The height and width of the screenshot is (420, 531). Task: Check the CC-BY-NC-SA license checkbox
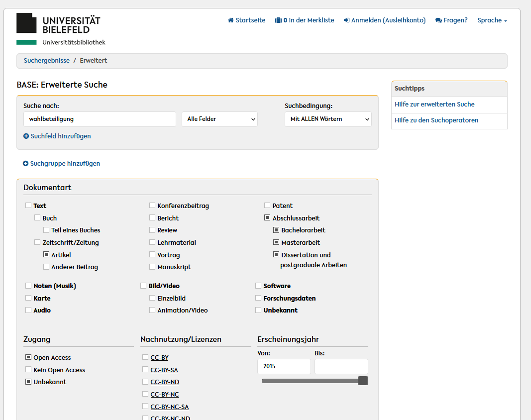(145, 406)
